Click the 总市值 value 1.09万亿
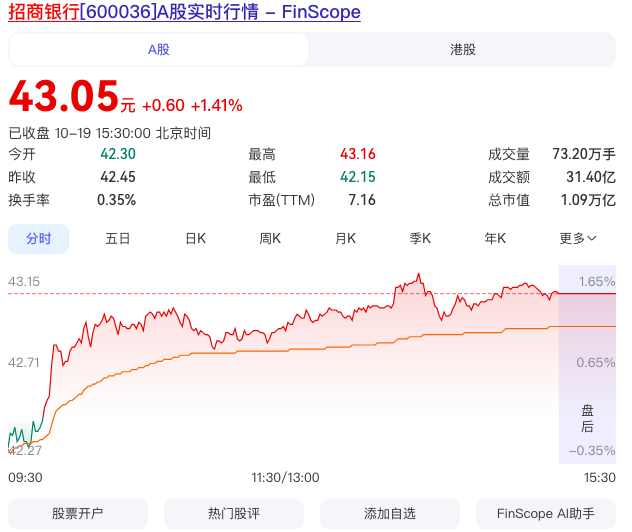The height and width of the screenshot is (532, 632). click(x=588, y=200)
